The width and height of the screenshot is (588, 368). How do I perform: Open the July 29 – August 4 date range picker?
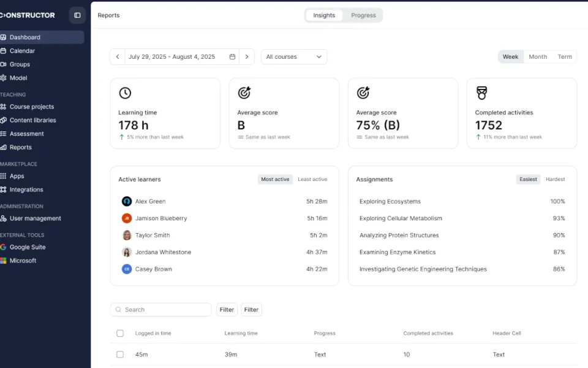click(x=182, y=56)
